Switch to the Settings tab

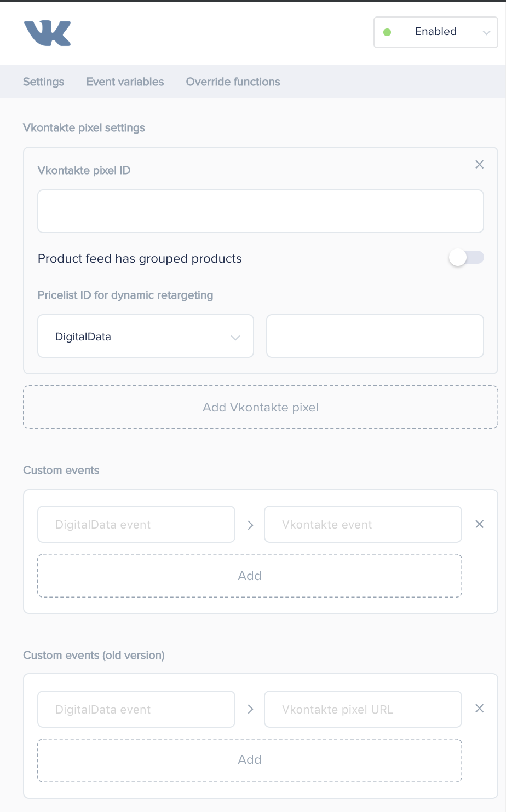click(x=44, y=82)
